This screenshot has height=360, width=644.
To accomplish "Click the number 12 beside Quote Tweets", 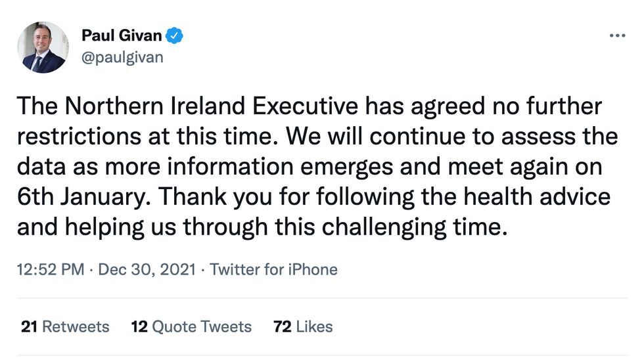I will coord(139,326).
